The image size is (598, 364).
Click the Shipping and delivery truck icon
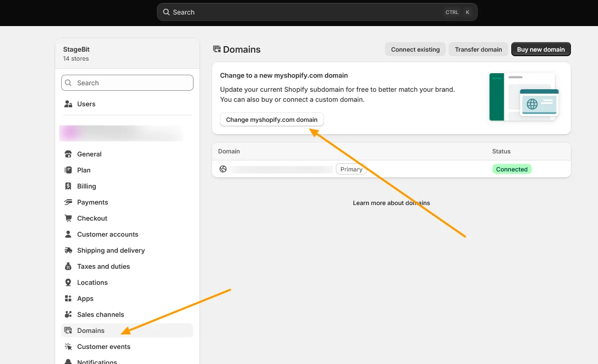click(68, 250)
